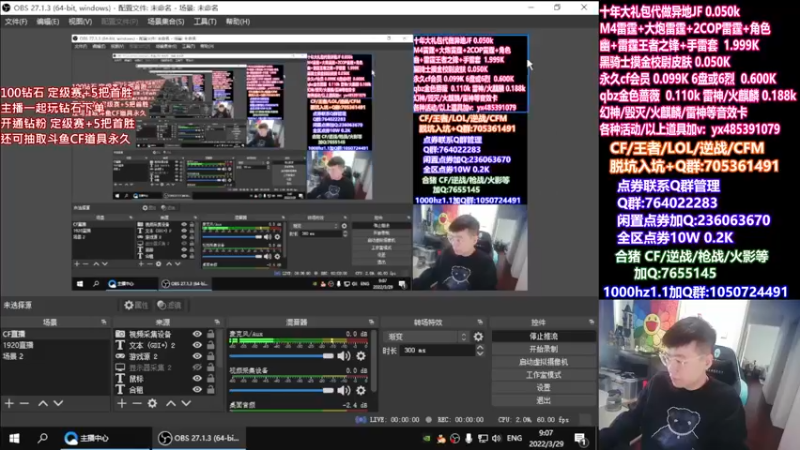Toggle visibility of 鼠标 source
Image resolution: width=800 pixels, height=450 pixels.
197,379
